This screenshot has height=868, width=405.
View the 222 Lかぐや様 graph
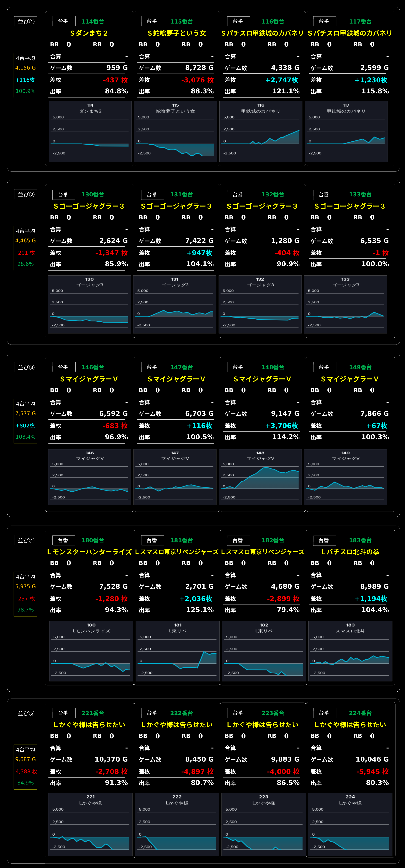[x=177, y=825]
